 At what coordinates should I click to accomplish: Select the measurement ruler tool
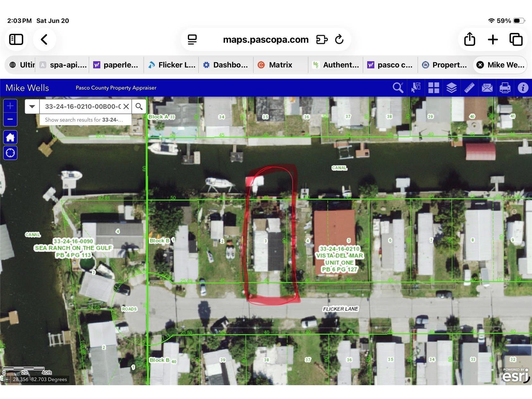[x=469, y=88]
